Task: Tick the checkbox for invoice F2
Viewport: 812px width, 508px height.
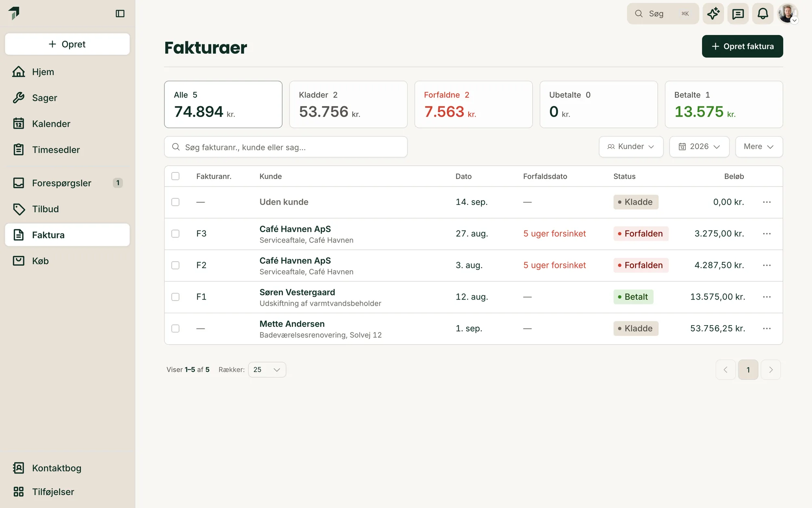Action: tap(175, 265)
